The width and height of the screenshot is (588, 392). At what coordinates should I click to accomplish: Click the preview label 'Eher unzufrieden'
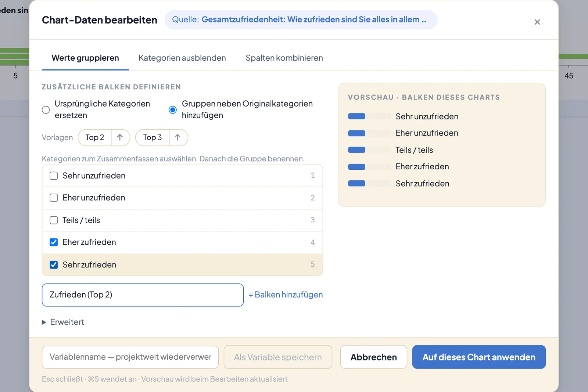click(x=427, y=133)
